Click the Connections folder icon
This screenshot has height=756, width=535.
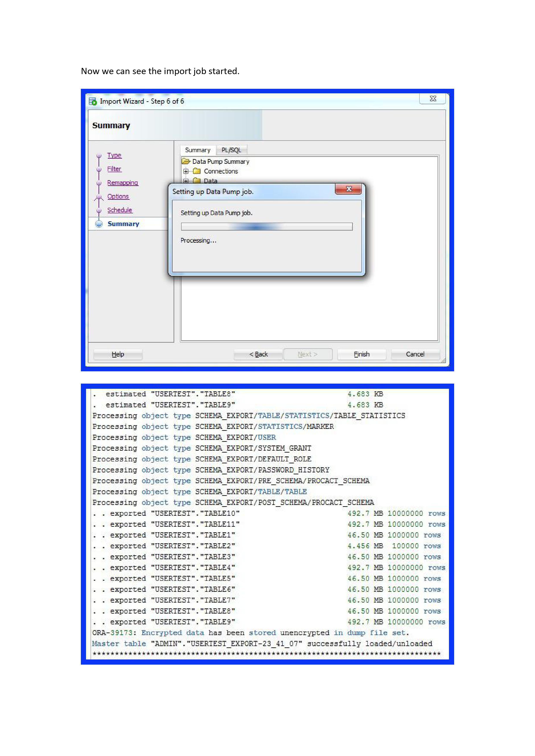click(197, 171)
